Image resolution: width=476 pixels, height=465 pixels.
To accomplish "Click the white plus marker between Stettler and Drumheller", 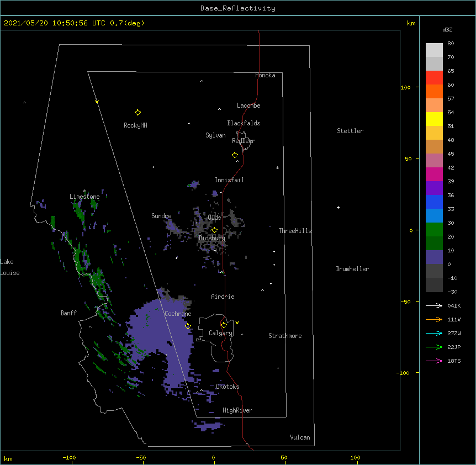I will [x=338, y=207].
